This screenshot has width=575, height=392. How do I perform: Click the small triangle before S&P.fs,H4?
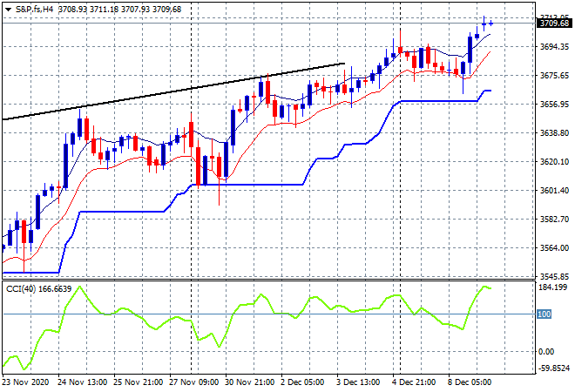8,10
